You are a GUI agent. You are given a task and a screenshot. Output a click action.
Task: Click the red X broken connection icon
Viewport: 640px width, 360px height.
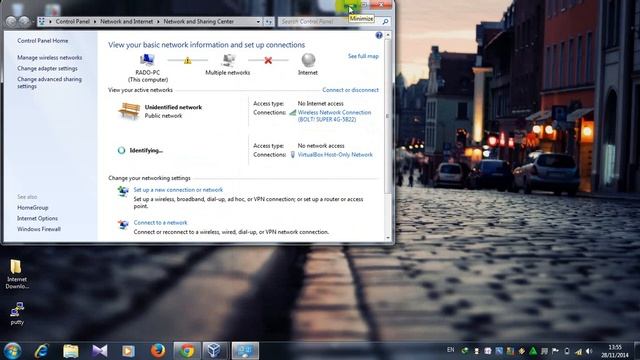click(268, 60)
